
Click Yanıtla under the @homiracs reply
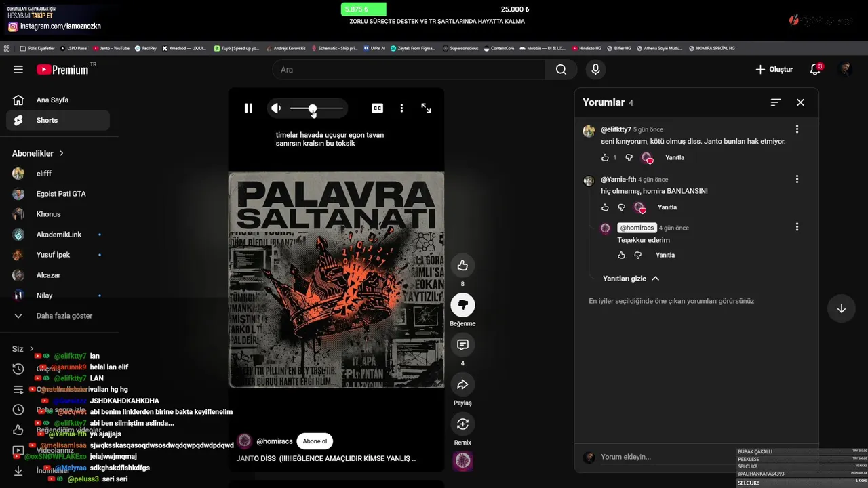[665, 255]
